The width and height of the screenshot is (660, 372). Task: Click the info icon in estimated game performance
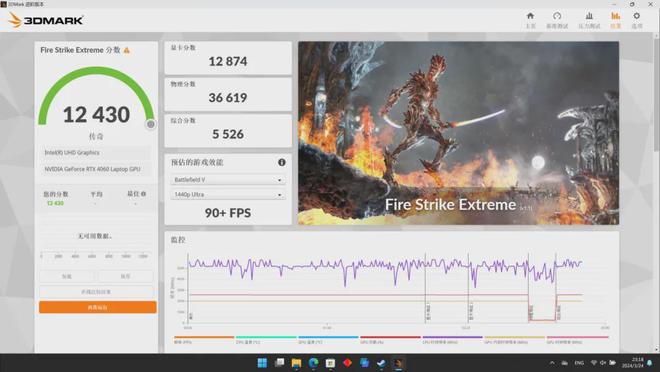(x=282, y=162)
